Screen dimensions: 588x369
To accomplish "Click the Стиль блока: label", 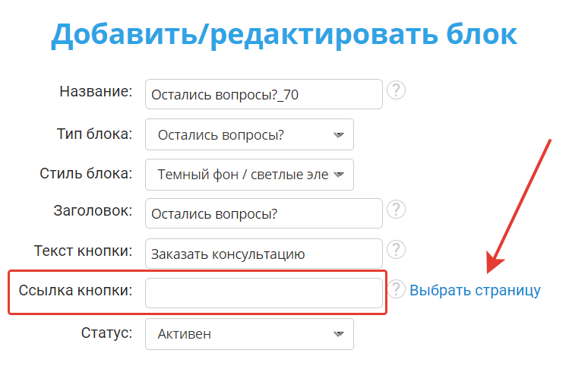I will point(86,172).
